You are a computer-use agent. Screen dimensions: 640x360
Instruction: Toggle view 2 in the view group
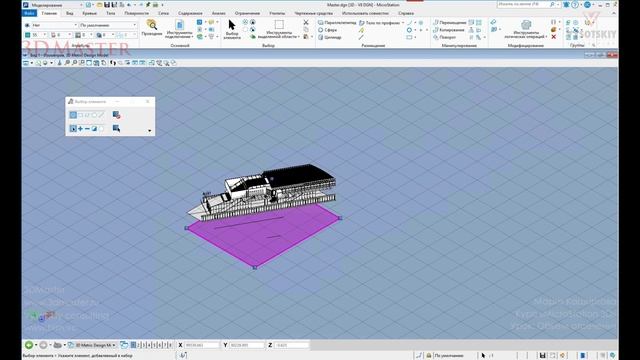(x=139, y=345)
